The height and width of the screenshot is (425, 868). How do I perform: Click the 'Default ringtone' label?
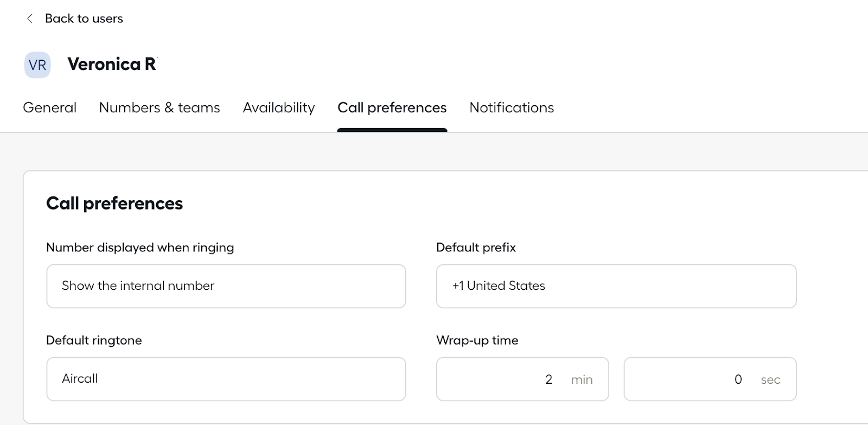(94, 340)
